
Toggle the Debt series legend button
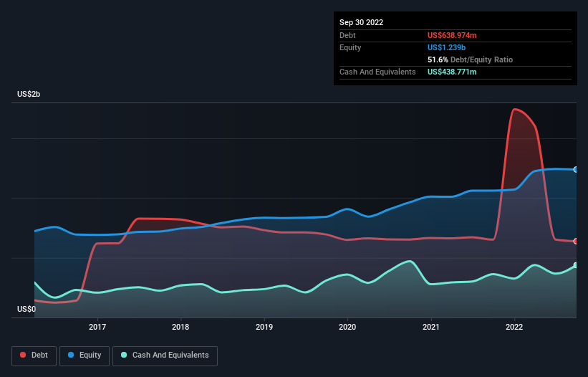pyautogui.click(x=34, y=355)
